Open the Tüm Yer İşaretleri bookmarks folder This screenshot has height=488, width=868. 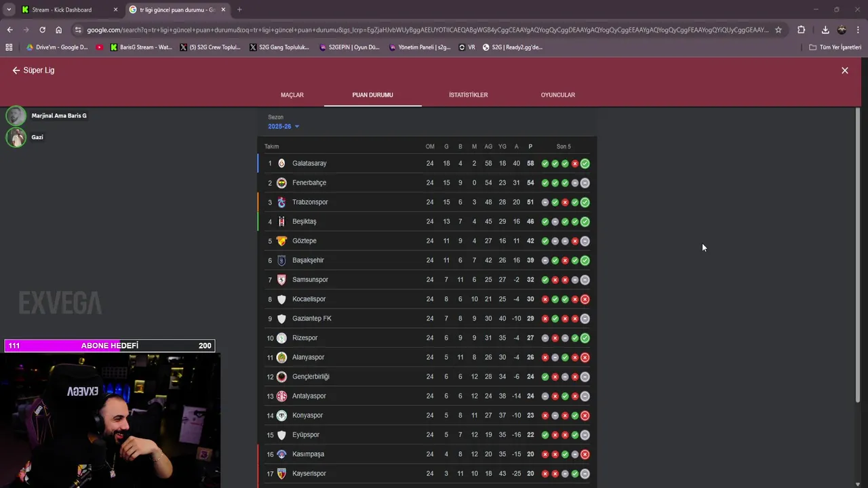click(835, 47)
